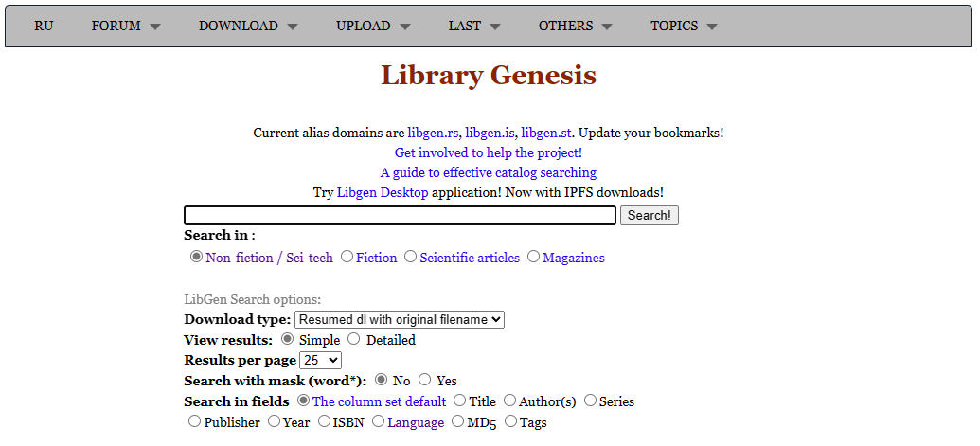Open the OTHERS menu arrow
This screenshot has height=446, width=980.
(607, 27)
